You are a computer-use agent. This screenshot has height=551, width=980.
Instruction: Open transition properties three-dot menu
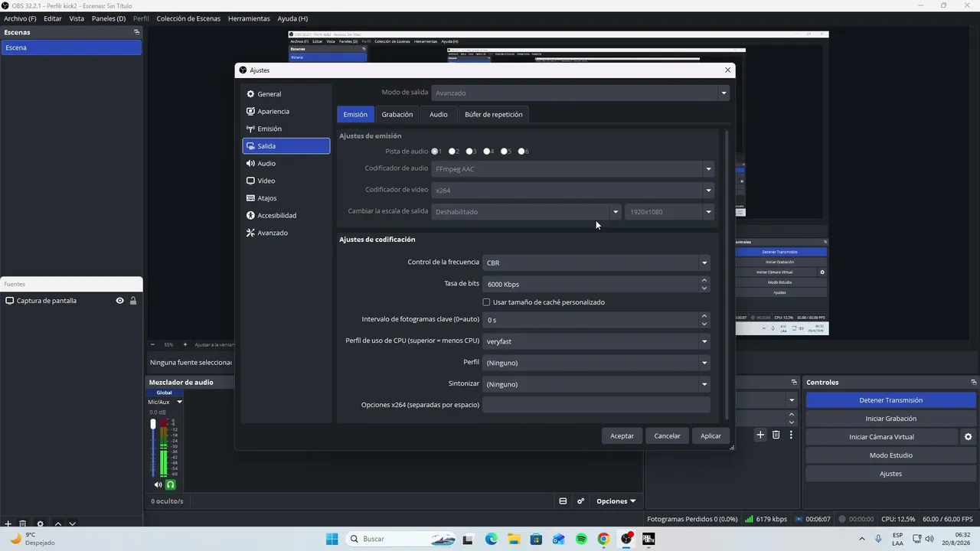(791, 435)
